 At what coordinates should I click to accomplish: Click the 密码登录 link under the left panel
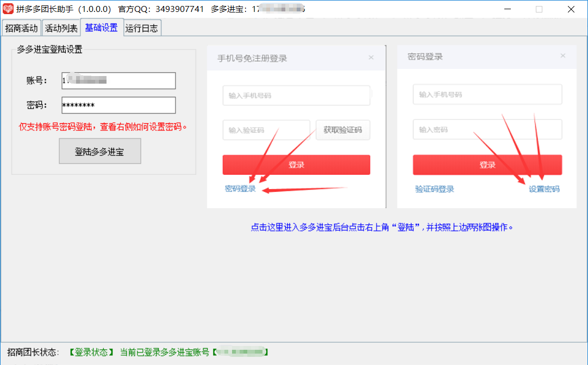point(240,189)
